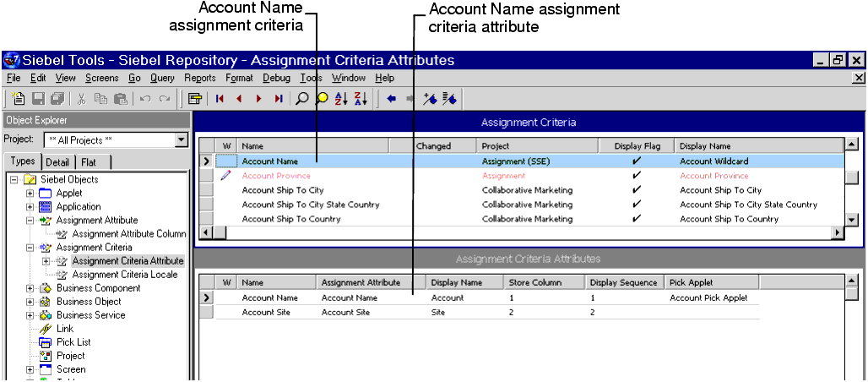Open the Debug menu
The width and height of the screenshot is (868, 382).
click(276, 78)
